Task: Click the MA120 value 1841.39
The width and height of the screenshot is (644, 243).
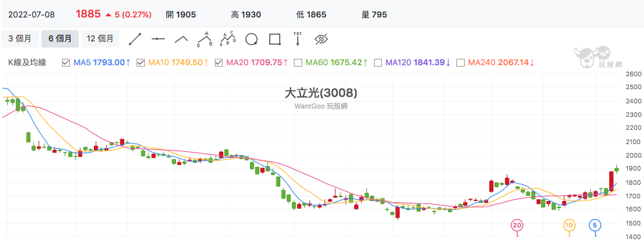Action: pos(429,63)
